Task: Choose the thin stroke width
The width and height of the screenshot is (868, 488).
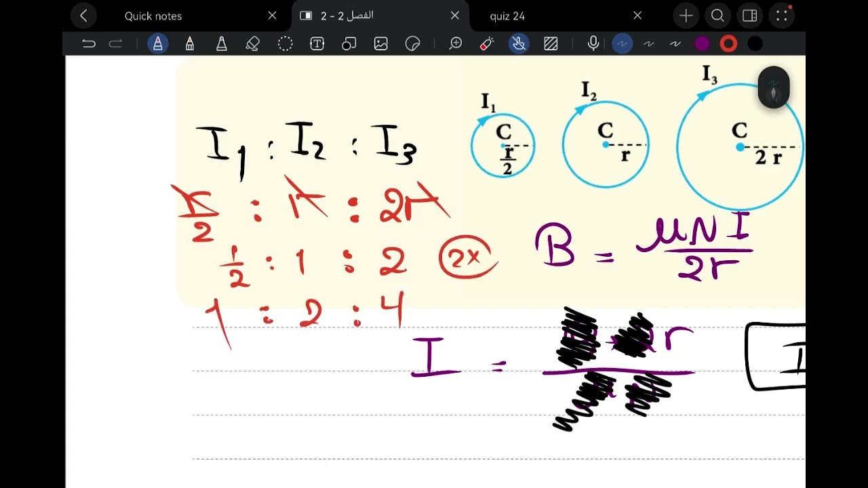Action: tap(675, 44)
